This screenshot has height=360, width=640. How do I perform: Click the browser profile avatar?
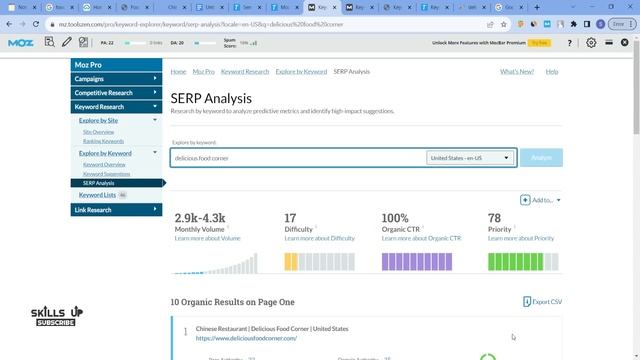[x=600, y=24]
